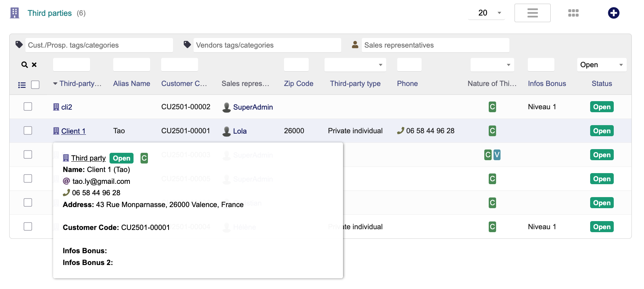Tick the checkbox for cli2 row
644x289 pixels.
(28, 107)
